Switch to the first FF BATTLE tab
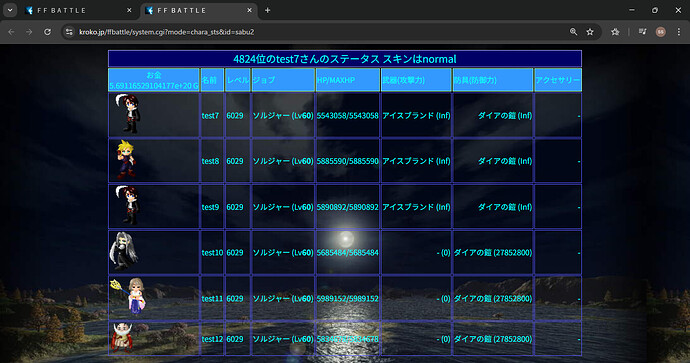The width and height of the screenshot is (690, 363). [79, 10]
